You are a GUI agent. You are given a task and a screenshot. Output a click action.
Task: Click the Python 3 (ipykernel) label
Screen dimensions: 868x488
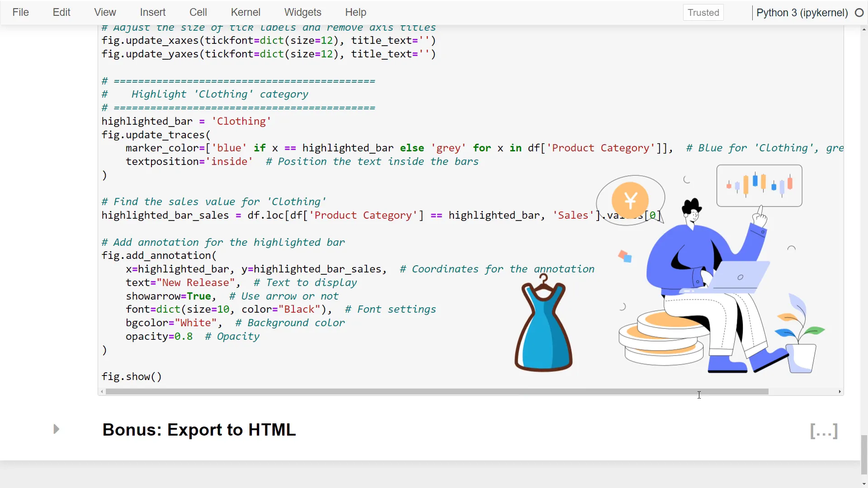[x=802, y=13]
